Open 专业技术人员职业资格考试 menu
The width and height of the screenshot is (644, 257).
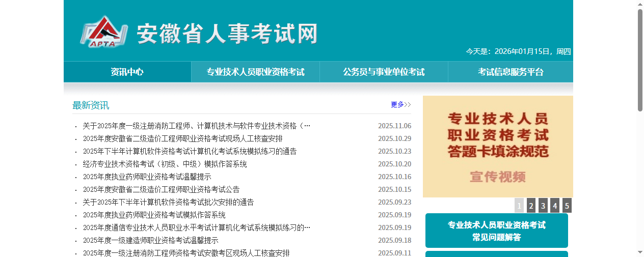[x=255, y=72]
